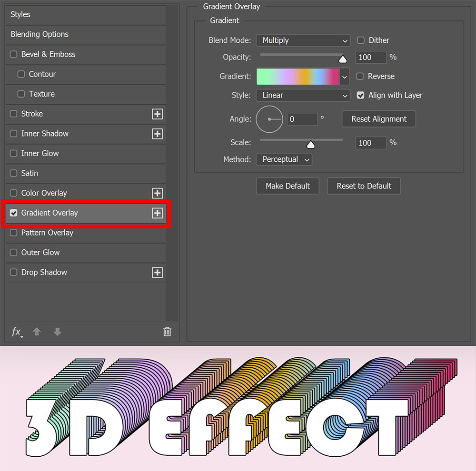Select Bevel & Emboss settings
476x471 pixels.
point(86,54)
